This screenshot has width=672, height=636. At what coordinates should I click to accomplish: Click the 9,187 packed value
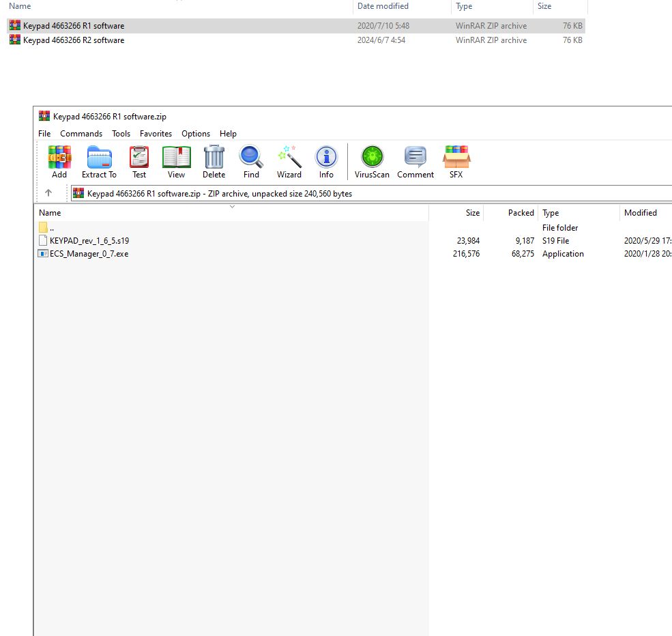click(x=525, y=241)
